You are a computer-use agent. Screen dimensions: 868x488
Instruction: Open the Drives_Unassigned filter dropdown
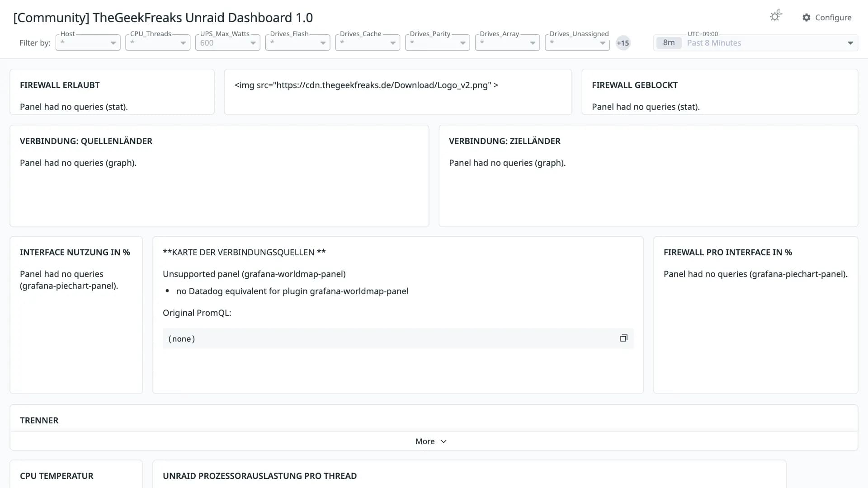click(x=577, y=42)
